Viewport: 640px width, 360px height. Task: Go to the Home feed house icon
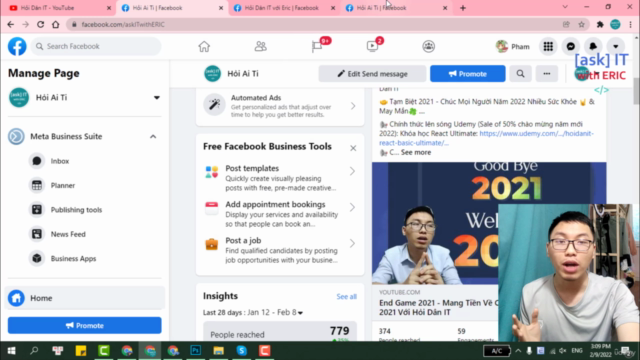click(204, 46)
